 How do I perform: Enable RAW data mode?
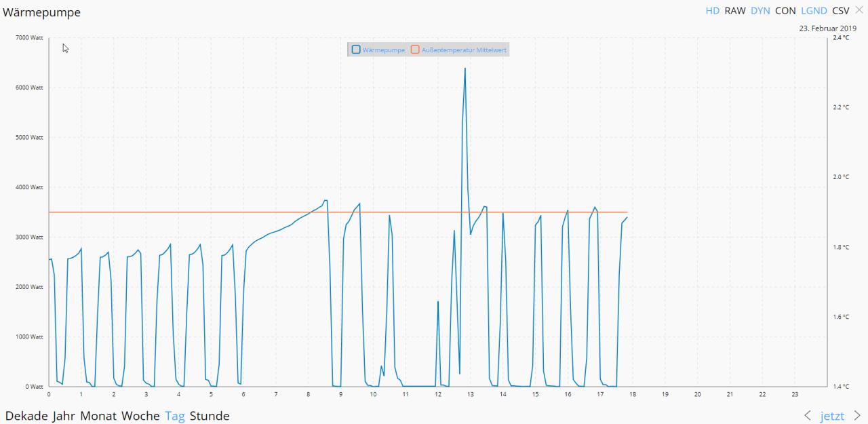(x=735, y=11)
